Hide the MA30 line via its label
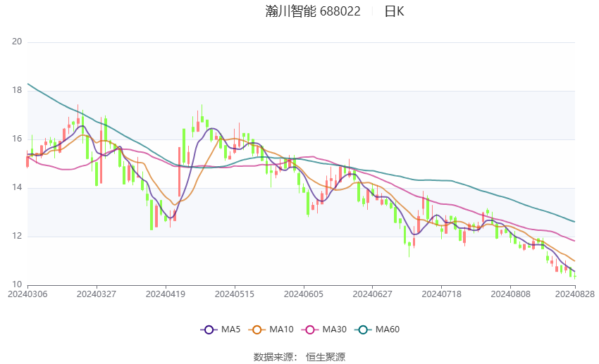Image resolution: width=599 pixels, height=364 pixels. point(334,330)
